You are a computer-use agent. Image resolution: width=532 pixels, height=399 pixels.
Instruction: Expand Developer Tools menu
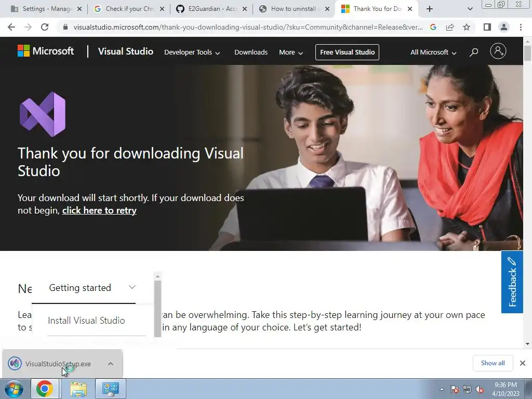(192, 52)
